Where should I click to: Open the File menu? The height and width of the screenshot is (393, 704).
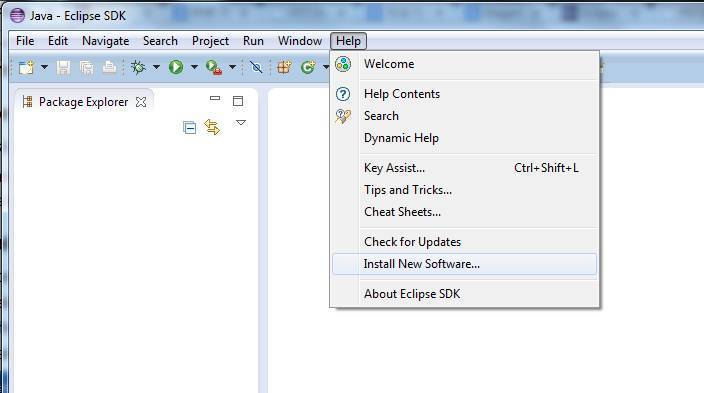point(25,41)
